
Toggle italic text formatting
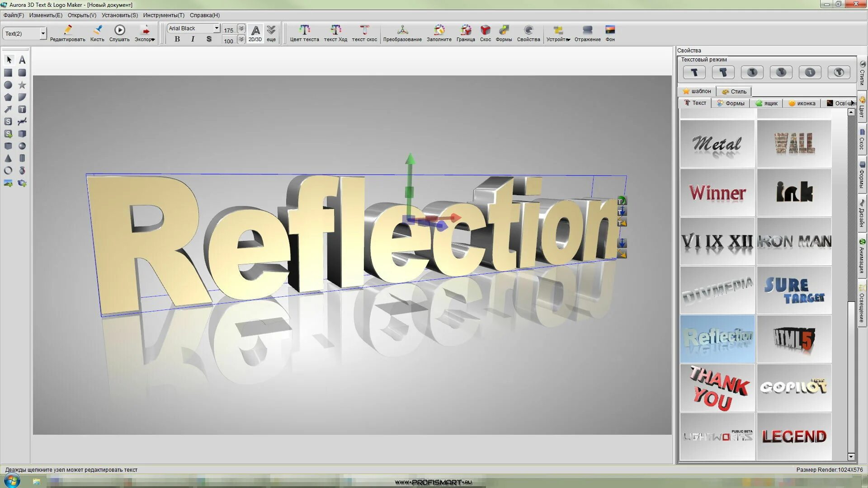(x=193, y=39)
